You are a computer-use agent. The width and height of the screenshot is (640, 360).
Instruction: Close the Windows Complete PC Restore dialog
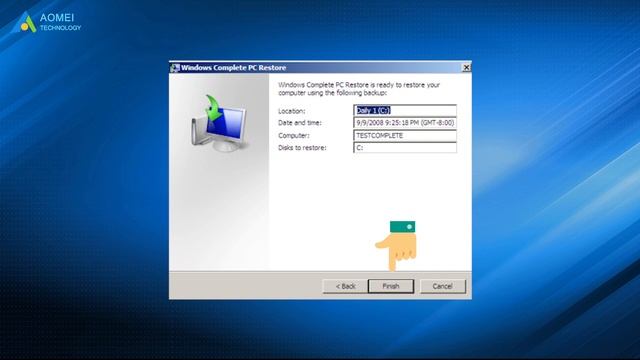[x=466, y=67]
